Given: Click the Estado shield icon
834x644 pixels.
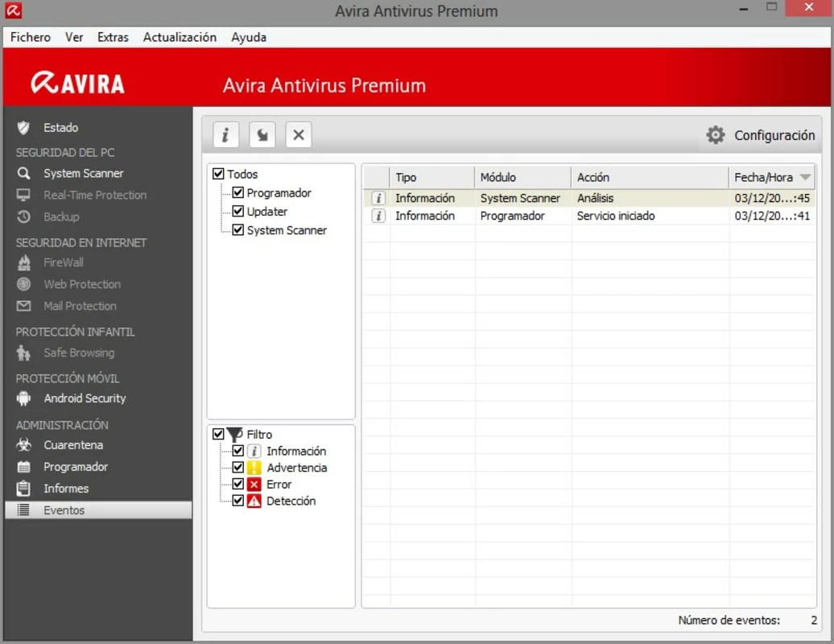Looking at the screenshot, I should point(23,128).
